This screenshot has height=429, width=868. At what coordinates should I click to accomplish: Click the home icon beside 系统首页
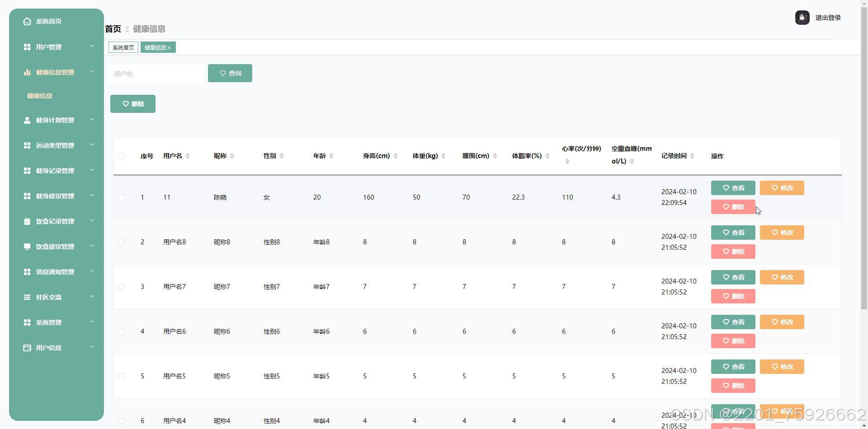click(x=27, y=21)
